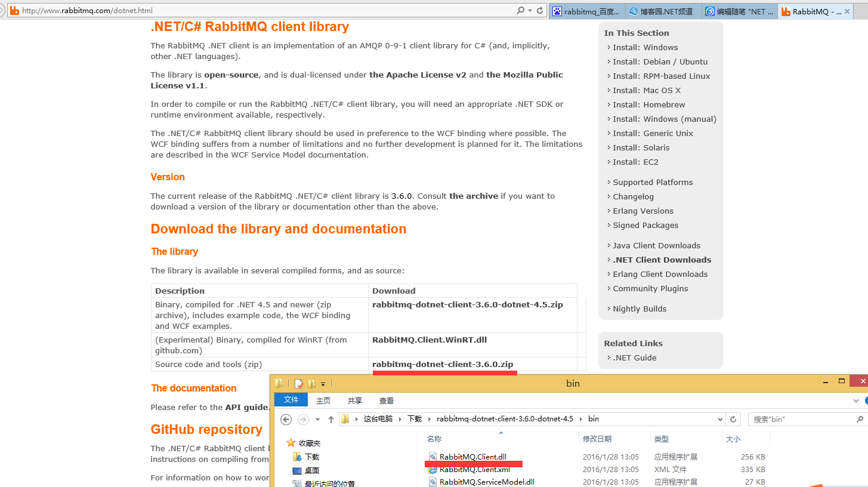Open the 文件 menu in Explorer
The image size is (868, 487).
291,400
